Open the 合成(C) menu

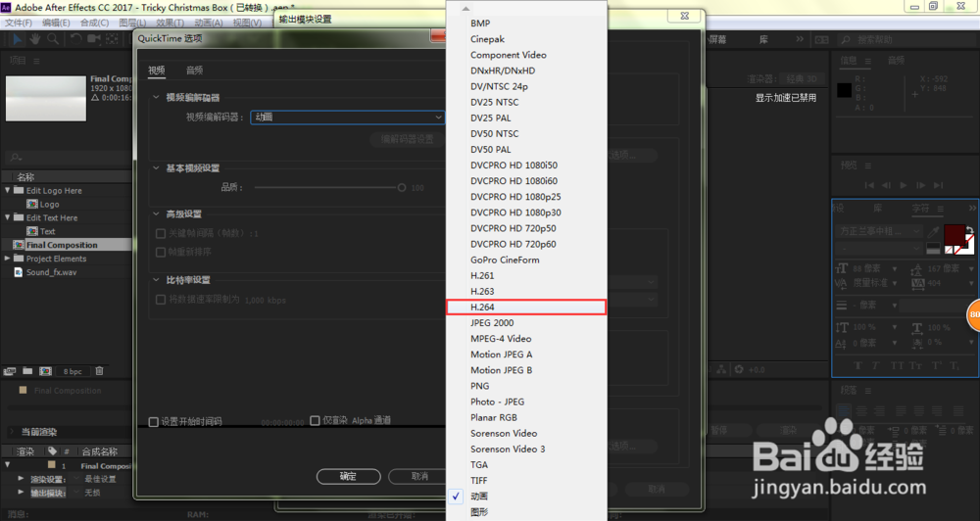tap(94, 23)
